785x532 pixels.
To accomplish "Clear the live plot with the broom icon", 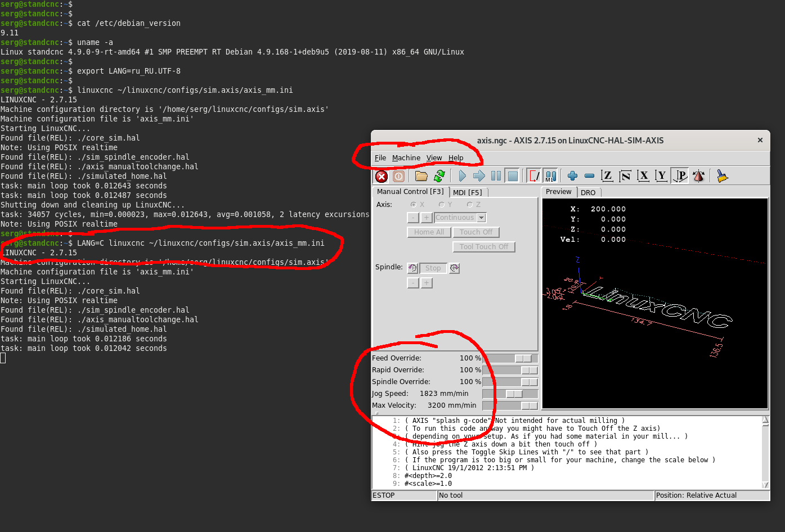I will click(x=722, y=177).
